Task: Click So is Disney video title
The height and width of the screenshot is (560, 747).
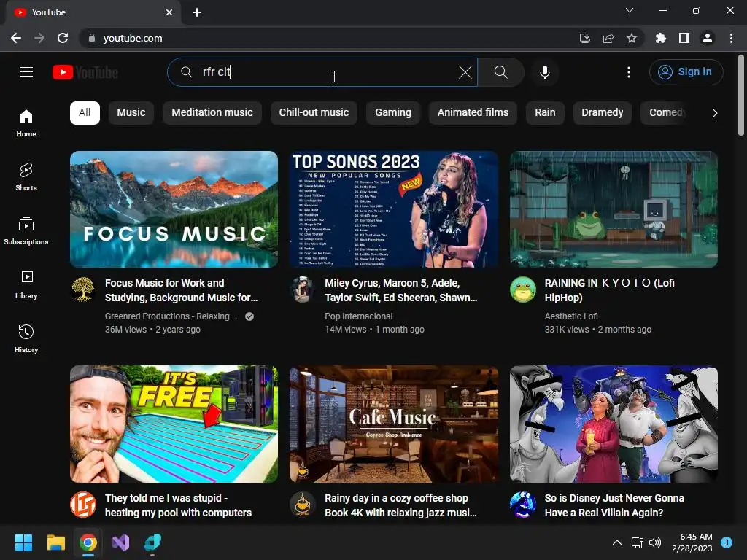Action: (x=614, y=505)
